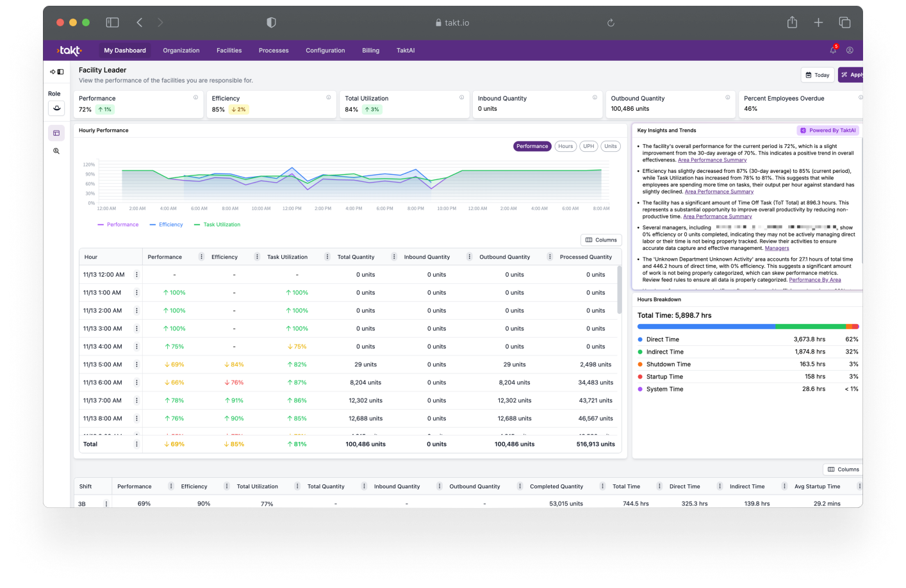Click the user account icon
906x588 pixels.
(x=850, y=49)
